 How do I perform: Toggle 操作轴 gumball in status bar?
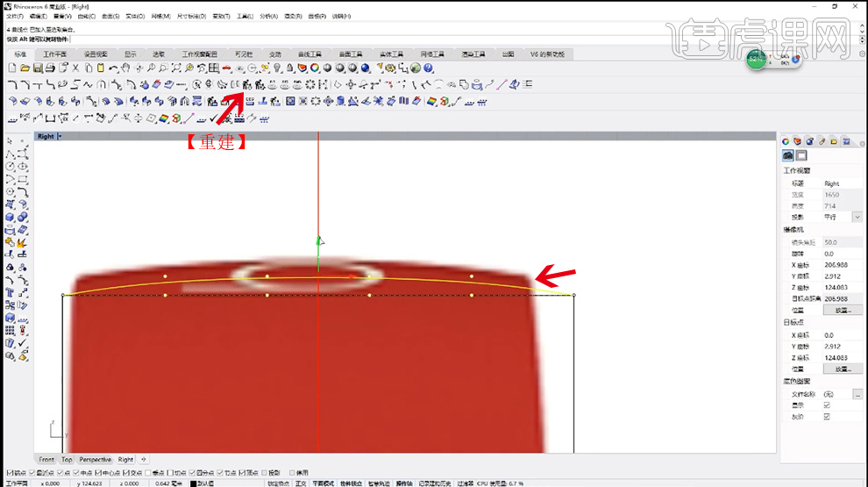coord(404,483)
